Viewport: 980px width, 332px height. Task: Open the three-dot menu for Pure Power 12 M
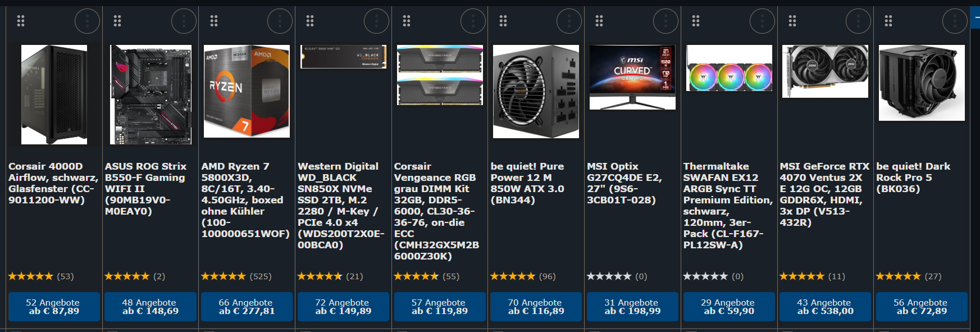tap(569, 21)
